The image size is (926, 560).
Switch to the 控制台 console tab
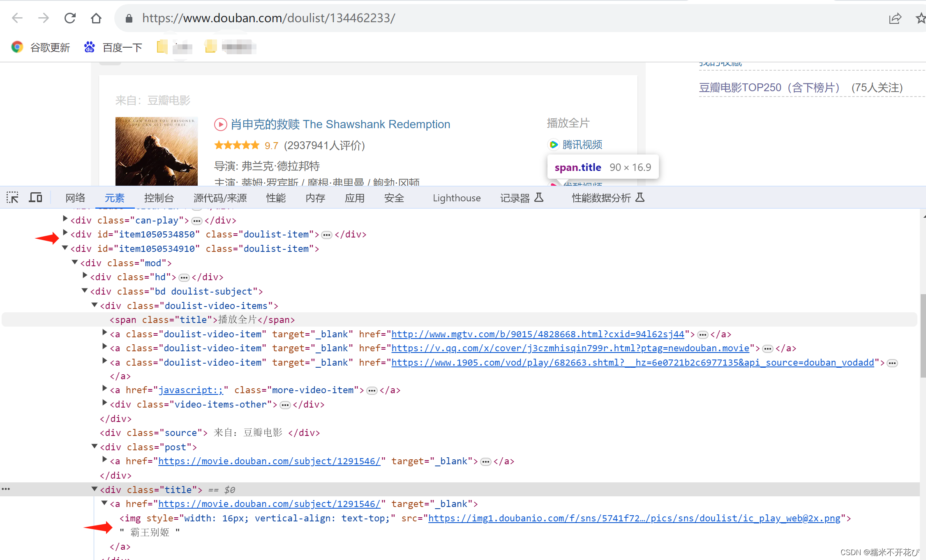point(159,198)
